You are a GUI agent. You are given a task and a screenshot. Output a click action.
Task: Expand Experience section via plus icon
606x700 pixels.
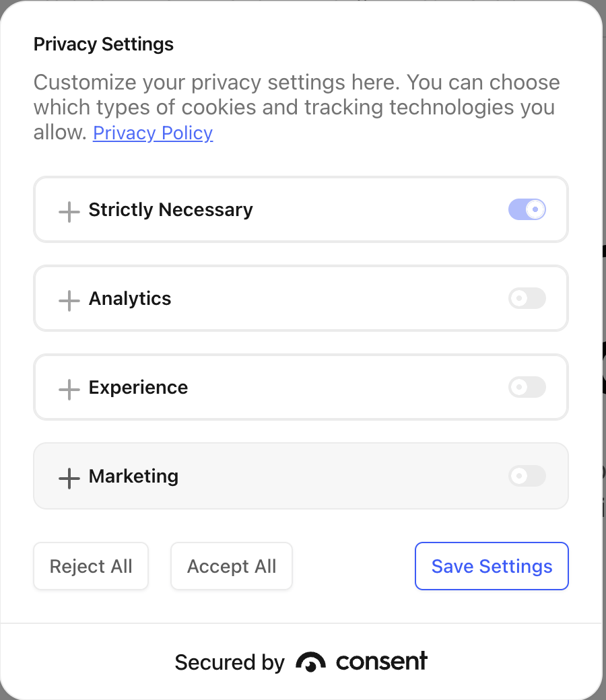click(69, 388)
